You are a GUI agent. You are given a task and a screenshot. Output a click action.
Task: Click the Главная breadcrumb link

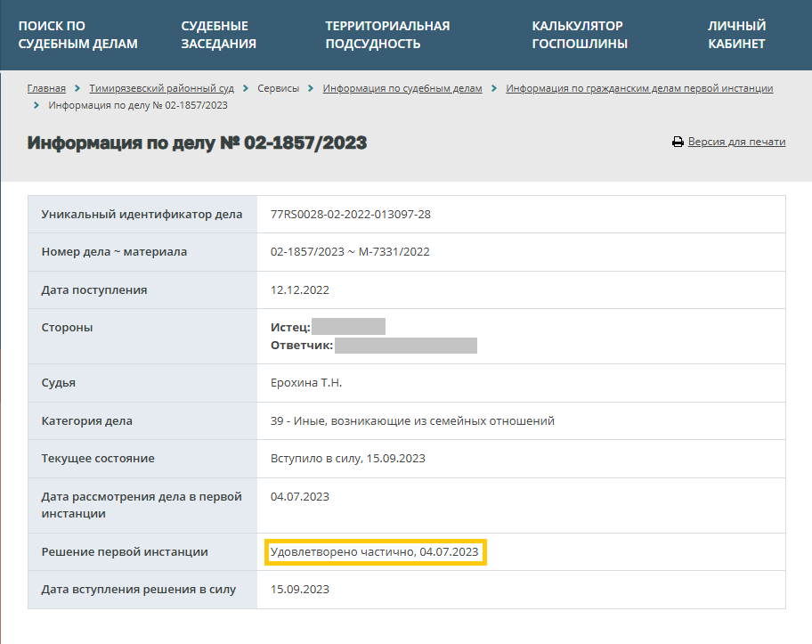click(46, 88)
